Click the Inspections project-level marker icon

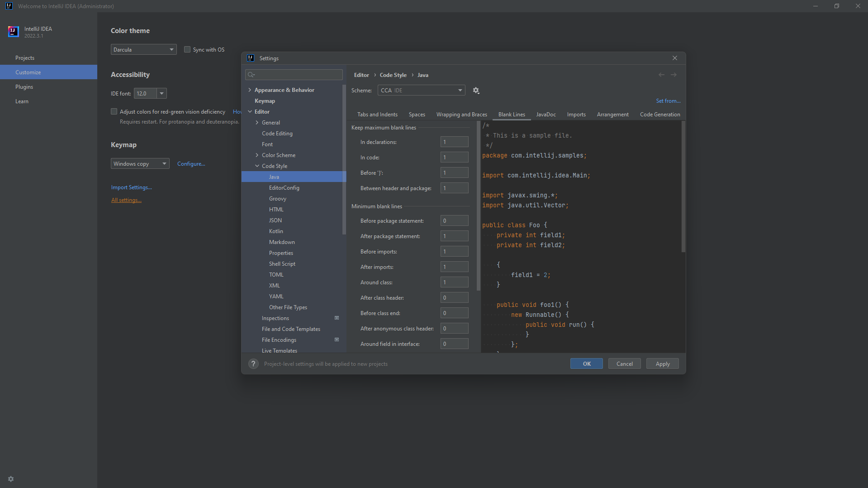point(337,318)
